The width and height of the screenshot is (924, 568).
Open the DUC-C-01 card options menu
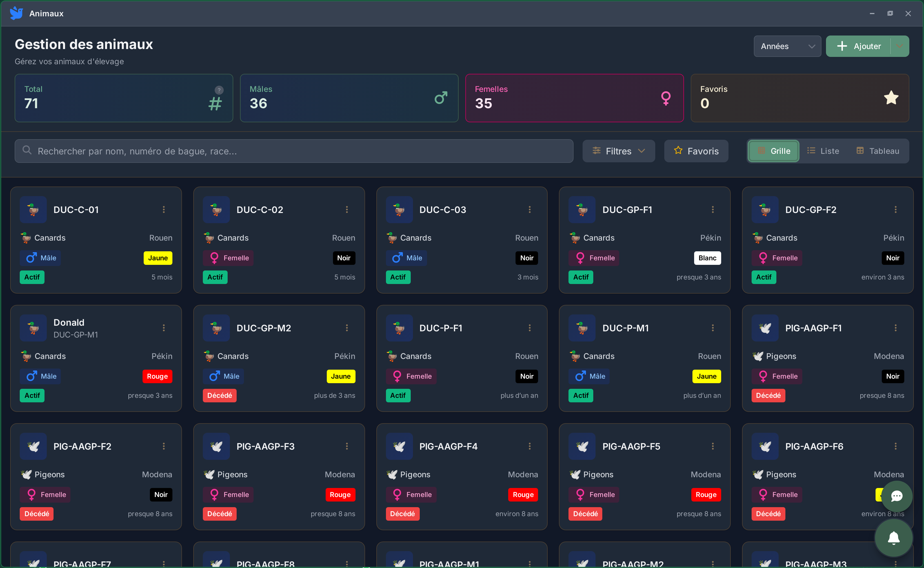[164, 210]
